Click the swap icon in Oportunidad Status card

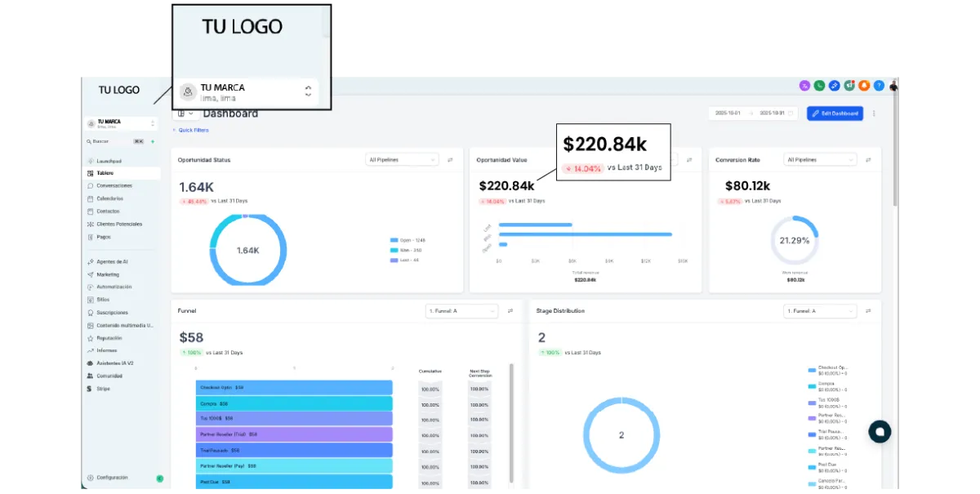450,160
